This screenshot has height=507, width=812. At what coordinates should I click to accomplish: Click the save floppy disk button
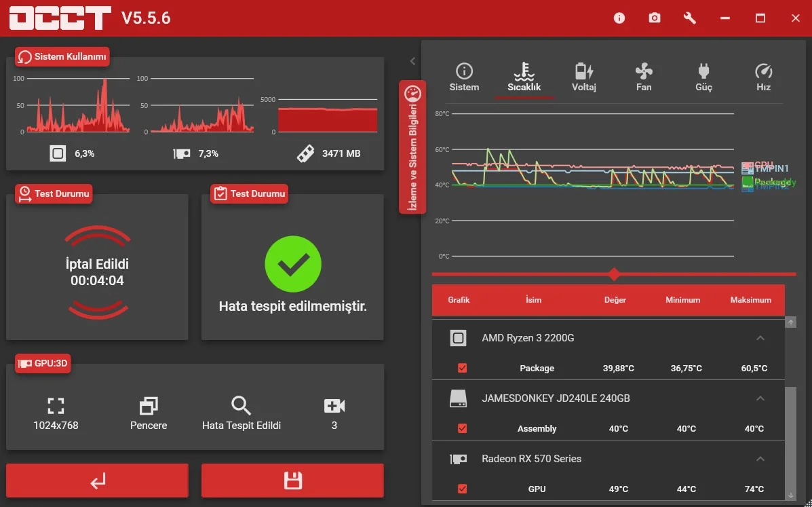click(x=292, y=481)
